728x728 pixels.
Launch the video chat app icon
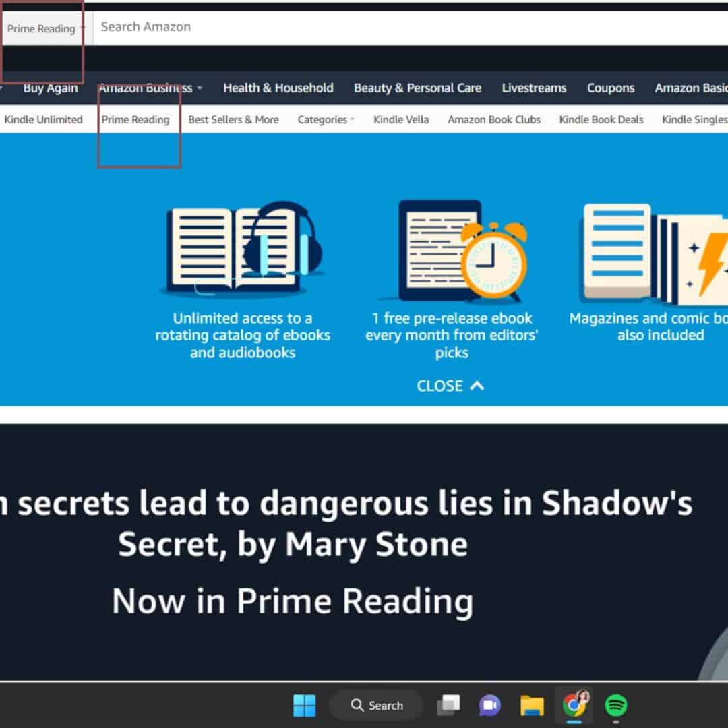coord(490,706)
